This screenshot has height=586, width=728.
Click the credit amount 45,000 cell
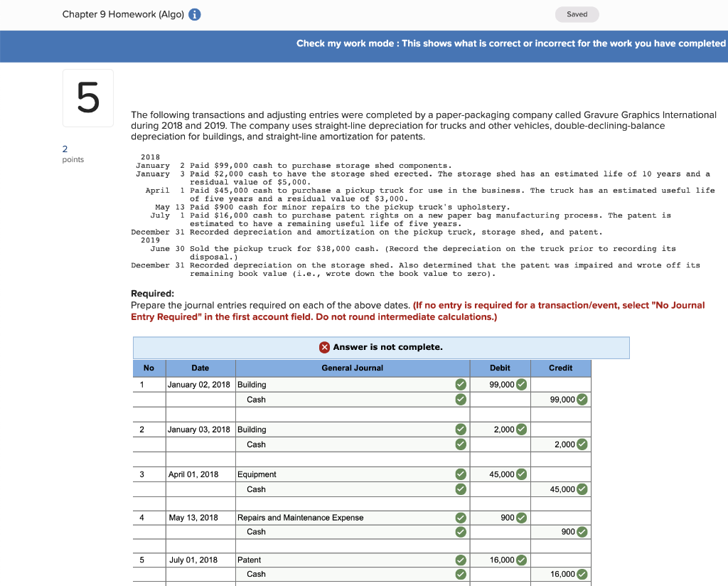(x=561, y=489)
